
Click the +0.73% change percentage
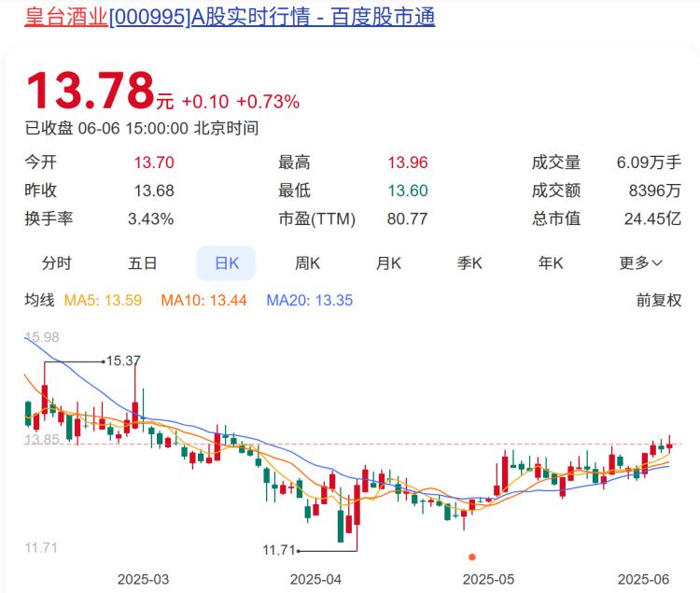click(268, 102)
